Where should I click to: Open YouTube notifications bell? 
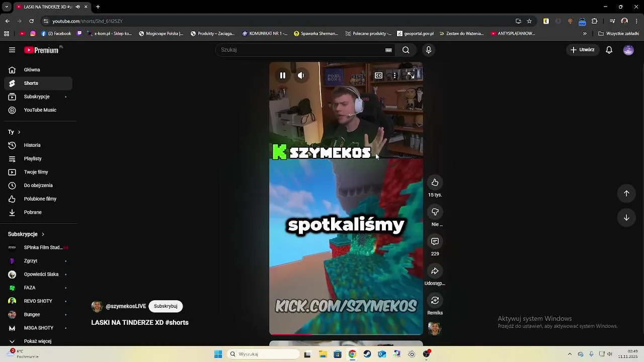pos(609,50)
